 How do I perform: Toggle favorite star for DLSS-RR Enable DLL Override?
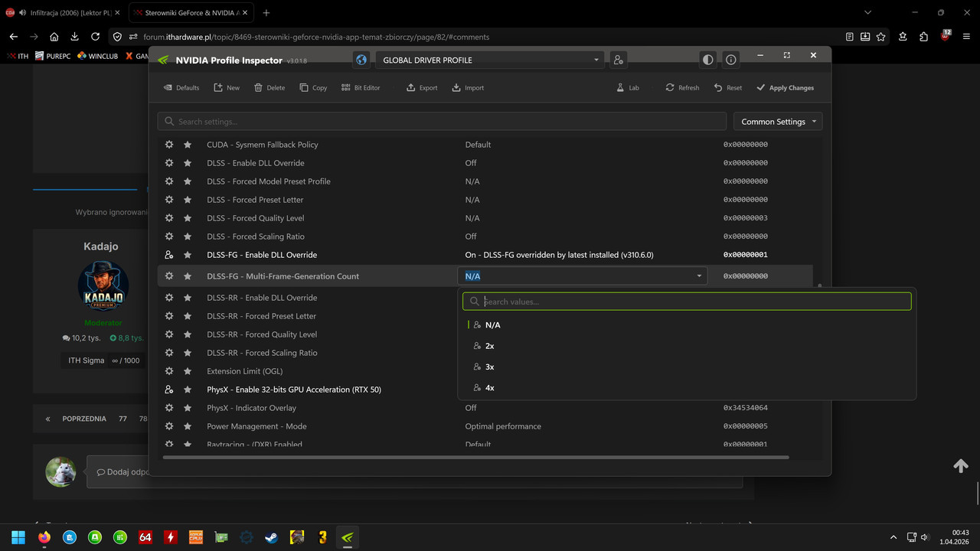pyautogui.click(x=188, y=298)
